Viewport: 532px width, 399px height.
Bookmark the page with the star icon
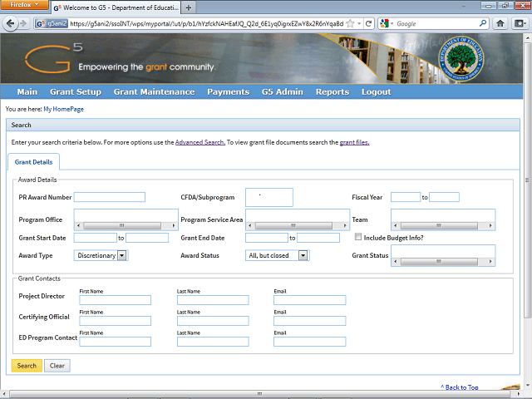pos(350,24)
